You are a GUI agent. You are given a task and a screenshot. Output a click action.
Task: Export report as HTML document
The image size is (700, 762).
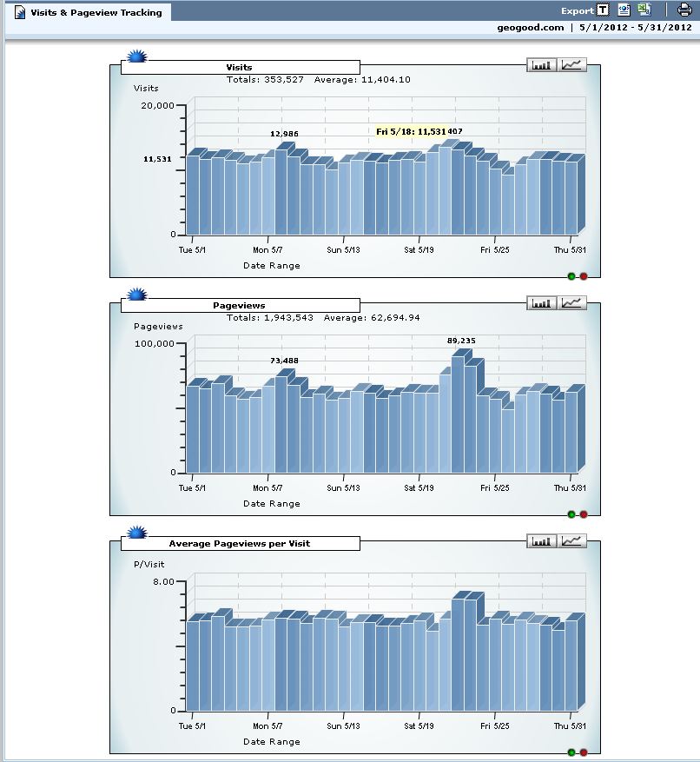[624, 10]
